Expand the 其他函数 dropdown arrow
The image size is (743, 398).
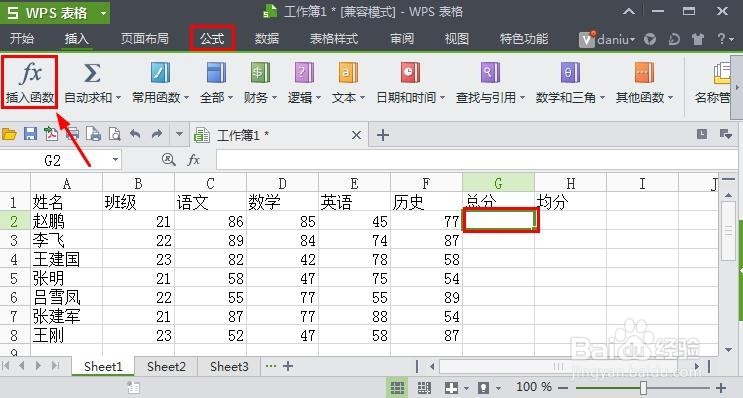[671, 98]
